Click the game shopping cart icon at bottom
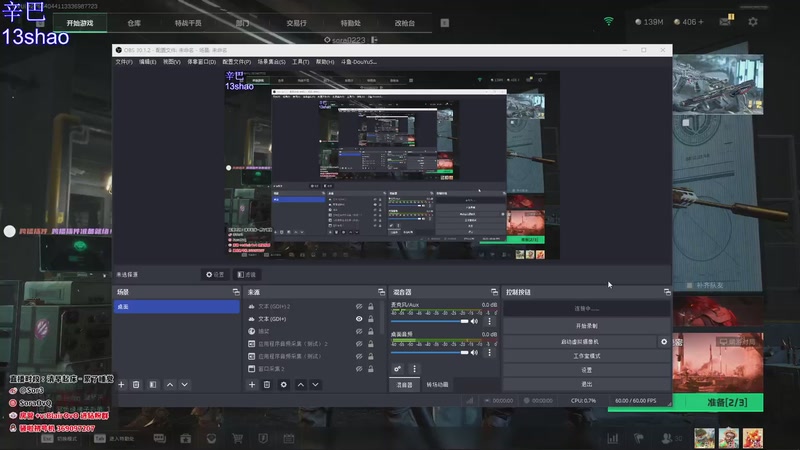Image resolution: width=800 pixels, height=450 pixels. coord(237,438)
